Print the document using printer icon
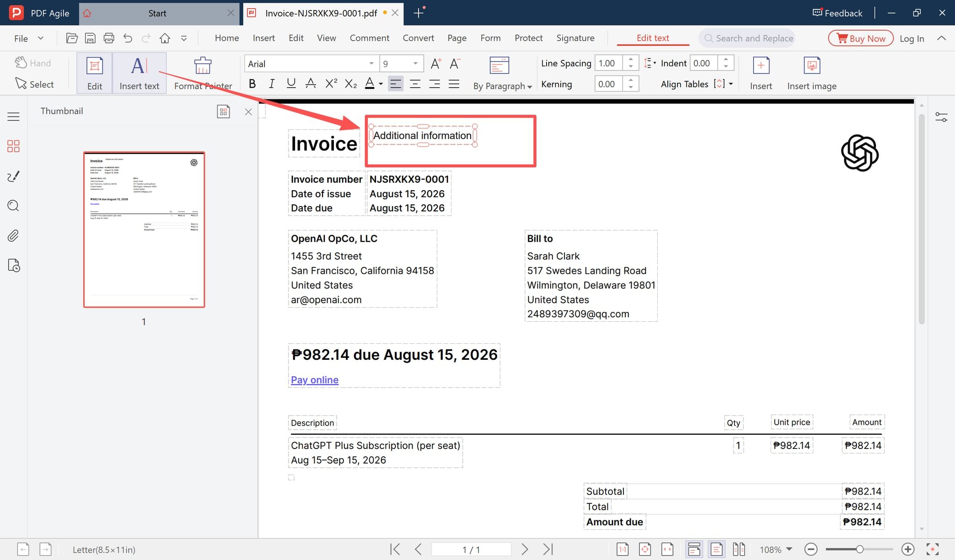Viewport: 955px width, 560px height. (109, 38)
